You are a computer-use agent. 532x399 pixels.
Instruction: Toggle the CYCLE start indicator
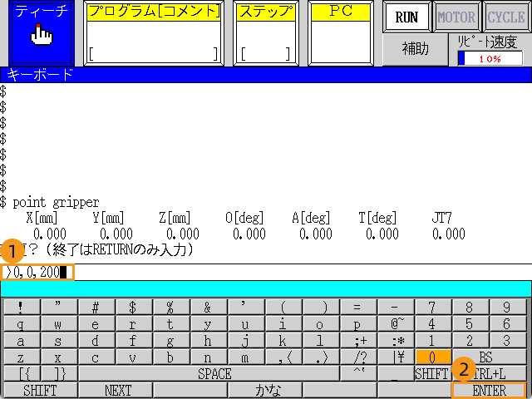tap(506, 17)
